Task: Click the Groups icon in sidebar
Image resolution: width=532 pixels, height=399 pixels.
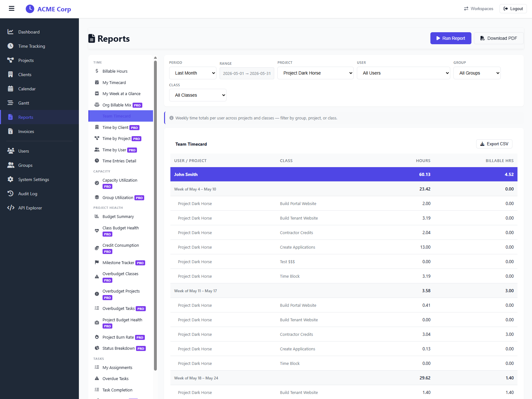Action: (11, 165)
